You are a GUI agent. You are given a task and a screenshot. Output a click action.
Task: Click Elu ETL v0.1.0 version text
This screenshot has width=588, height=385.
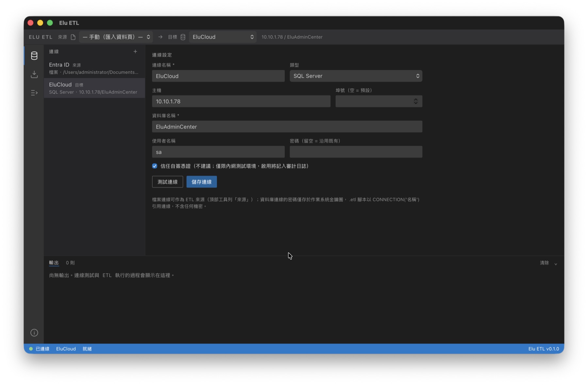(x=544, y=349)
